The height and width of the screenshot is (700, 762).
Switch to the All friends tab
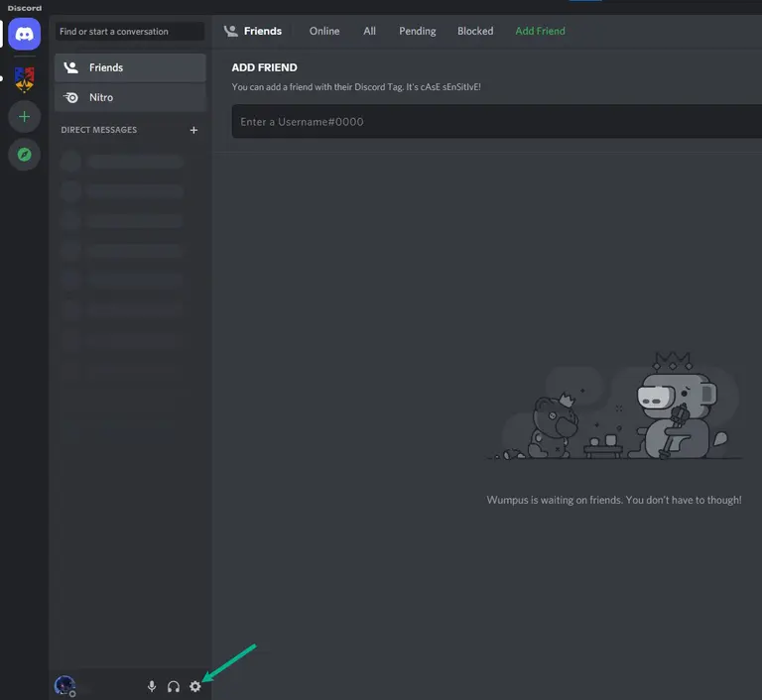[x=369, y=31]
